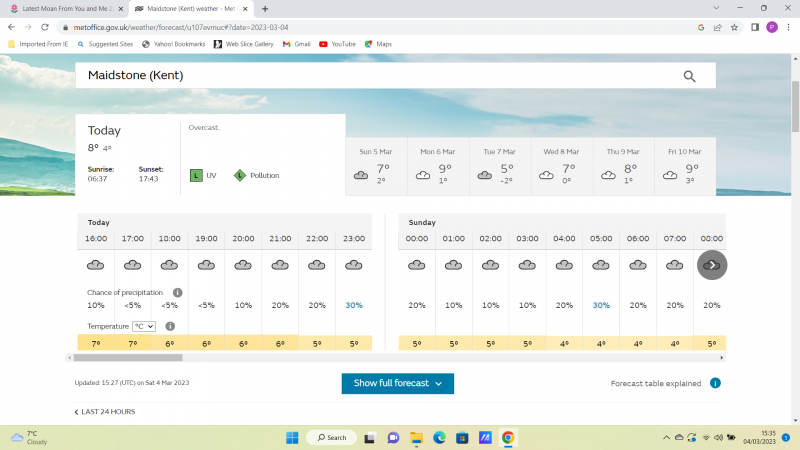Advance the hourly forecast with the arrow button
Image resolution: width=800 pixels, height=450 pixels.
(x=712, y=265)
